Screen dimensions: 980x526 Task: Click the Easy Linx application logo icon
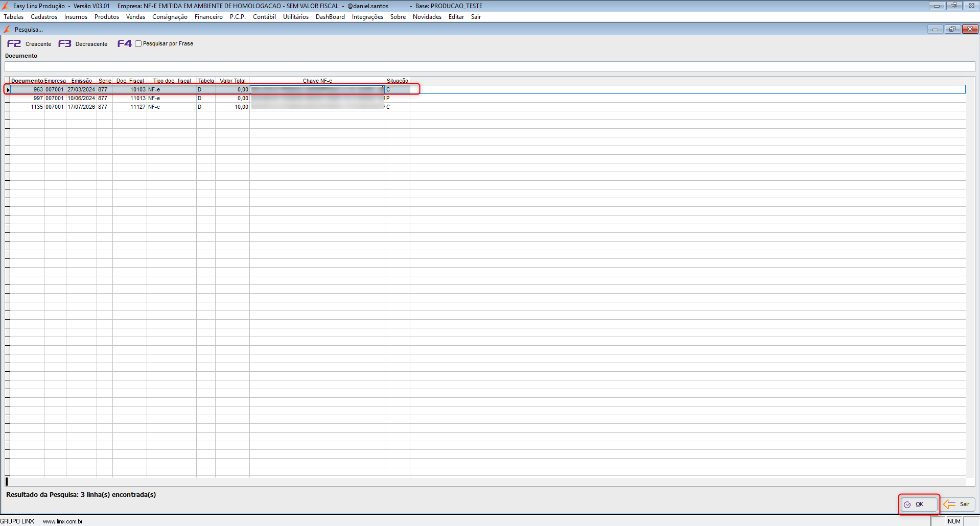[x=6, y=6]
